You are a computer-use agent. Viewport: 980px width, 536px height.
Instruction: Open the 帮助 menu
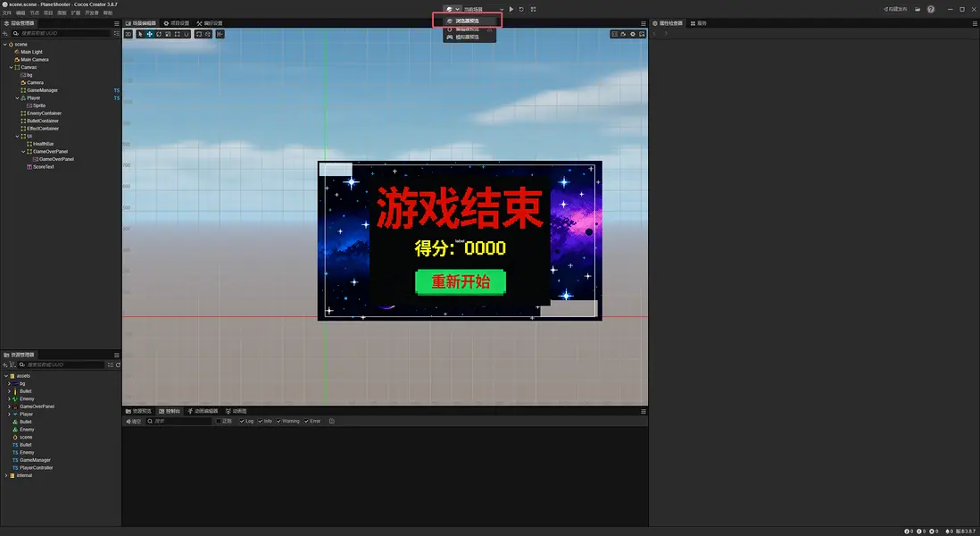107,13
